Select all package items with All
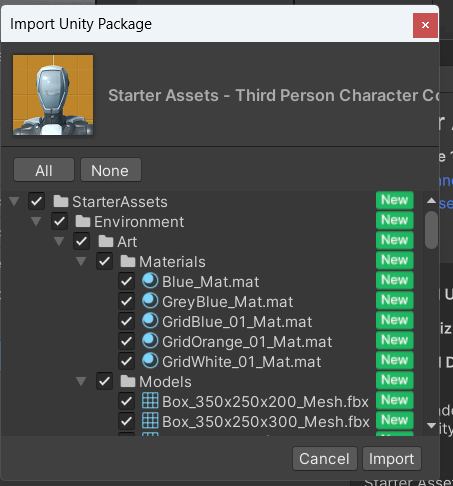Screen dimensions: 453x486 [44, 170]
